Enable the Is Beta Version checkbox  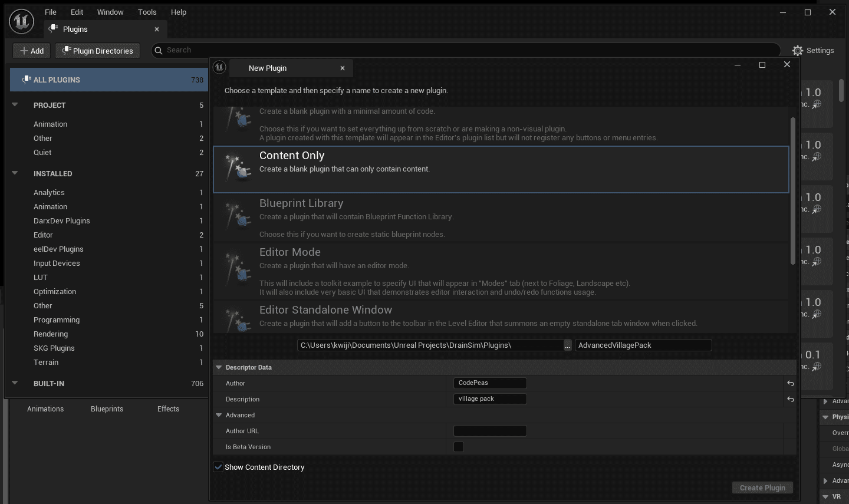coord(459,447)
